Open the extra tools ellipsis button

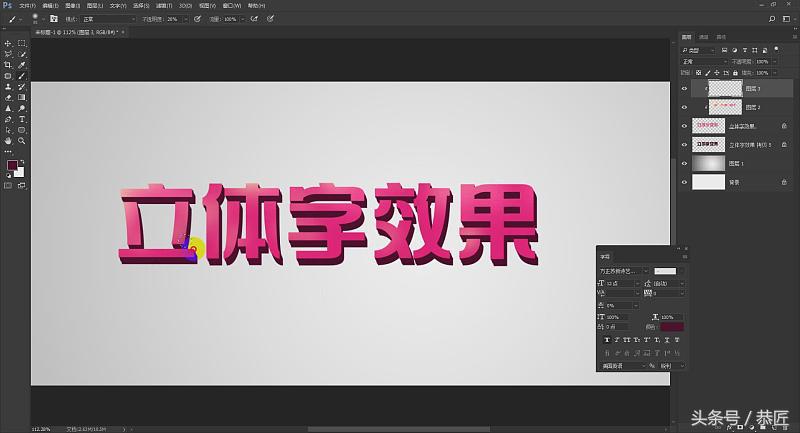point(8,151)
